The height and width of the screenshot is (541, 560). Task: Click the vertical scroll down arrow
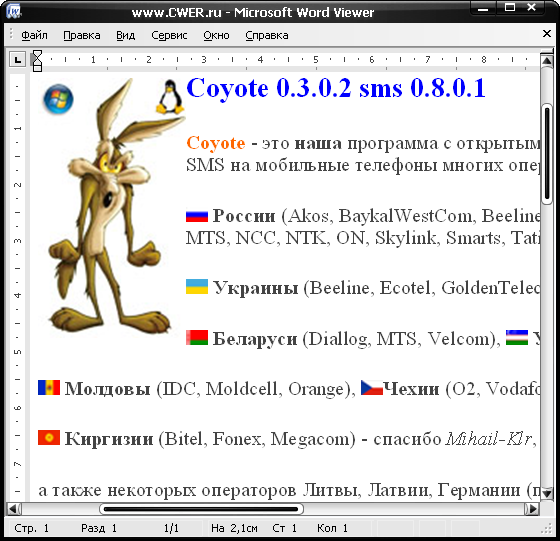click(547, 493)
